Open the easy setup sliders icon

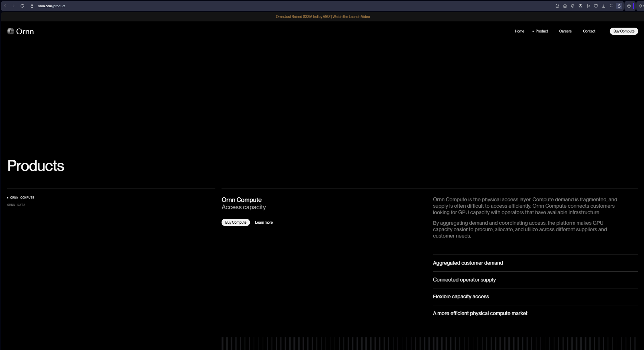[611, 6]
